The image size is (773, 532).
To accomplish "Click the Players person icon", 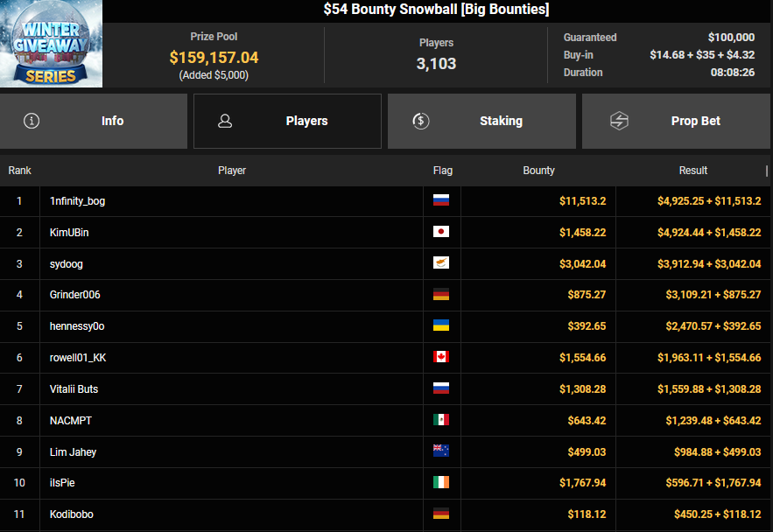I will 225,121.
